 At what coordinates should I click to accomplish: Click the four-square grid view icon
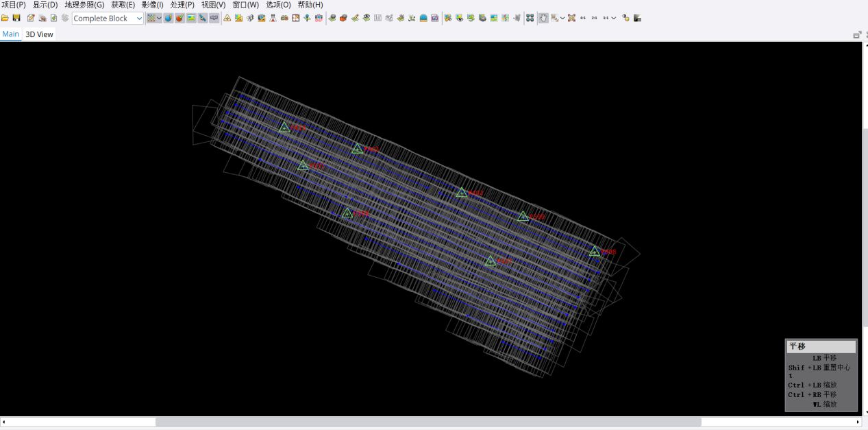[x=530, y=19]
